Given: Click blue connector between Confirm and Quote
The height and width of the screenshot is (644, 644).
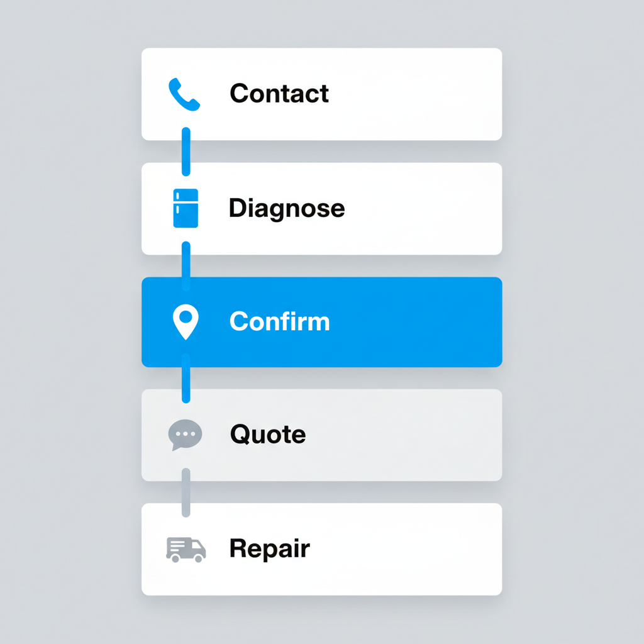Looking at the screenshot, I should 186,378.
